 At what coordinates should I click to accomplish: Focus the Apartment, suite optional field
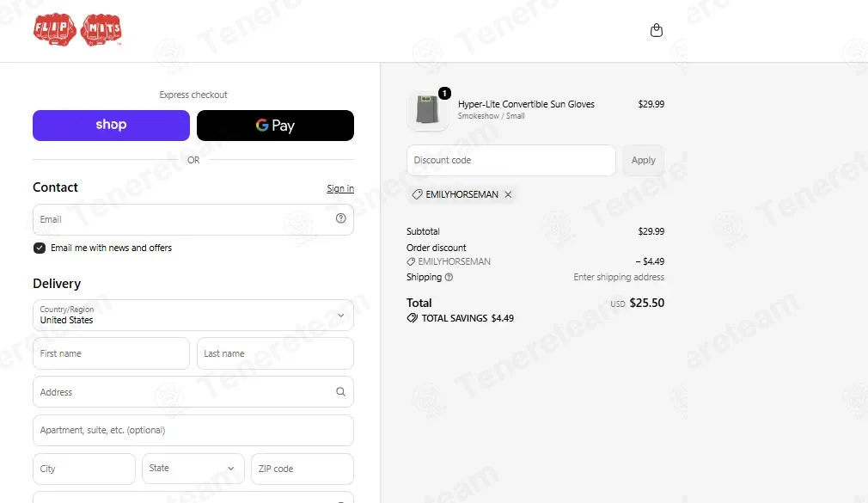point(193,430)
